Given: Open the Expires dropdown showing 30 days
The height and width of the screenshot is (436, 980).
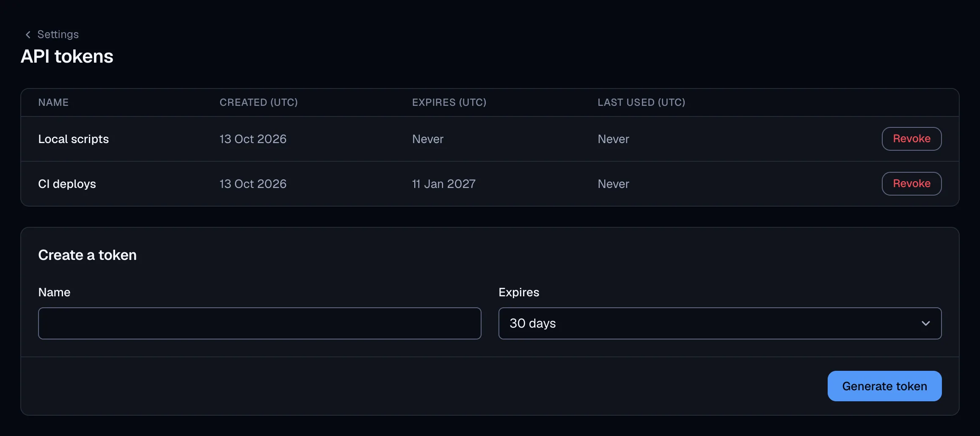Looking at the screenshot, I should pyautogui.click(x=720, y=323).
